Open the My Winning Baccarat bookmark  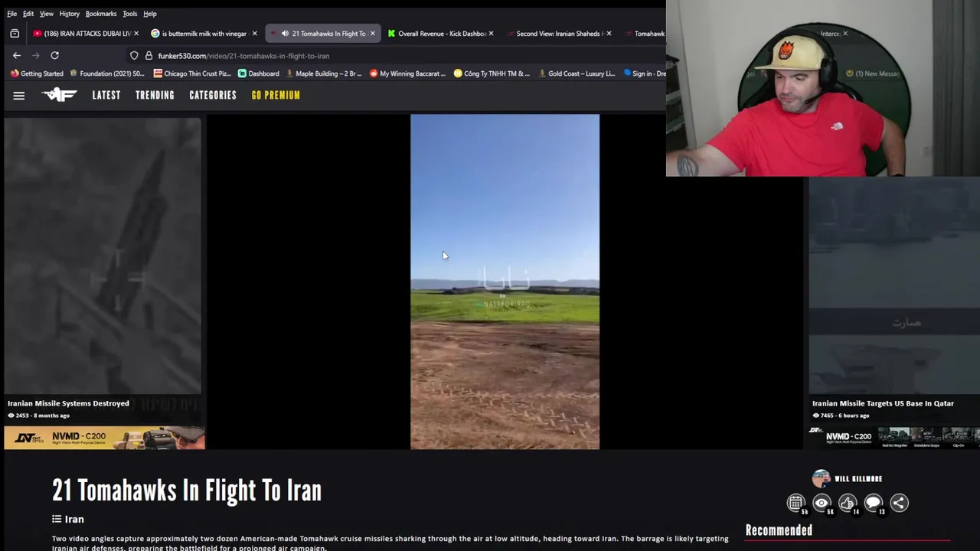(407, 73)
